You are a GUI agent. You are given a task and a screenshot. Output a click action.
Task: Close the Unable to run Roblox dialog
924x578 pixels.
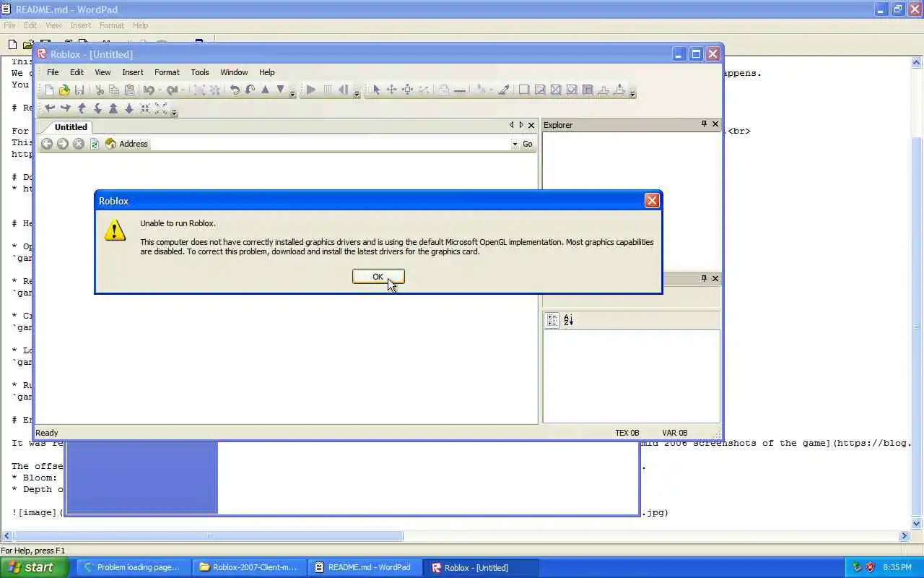coord(652,201)
